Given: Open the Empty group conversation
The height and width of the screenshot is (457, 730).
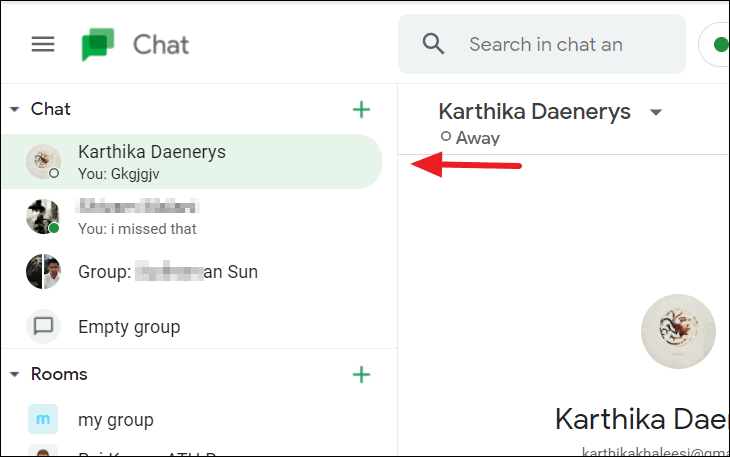Looking at the screenshot, I should coord(192,327).
